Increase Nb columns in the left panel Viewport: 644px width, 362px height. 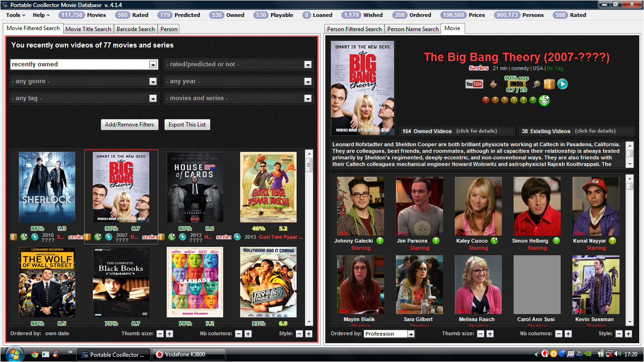coord(248,333)
